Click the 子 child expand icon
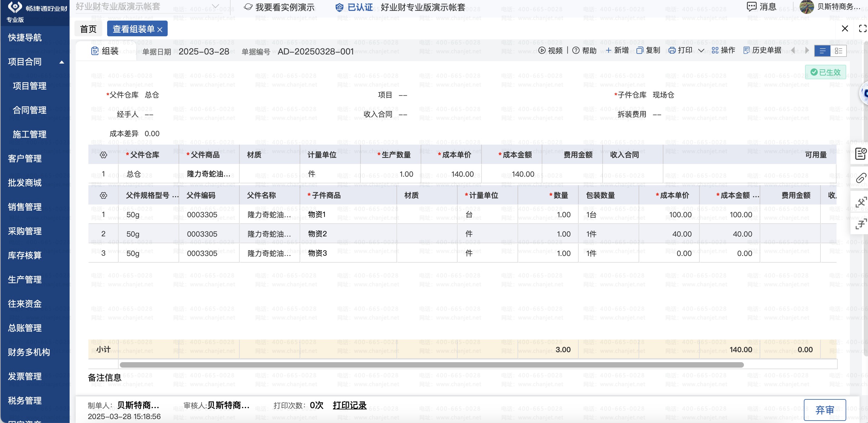This screenshot has height=423, width=868. coord(861,224)
